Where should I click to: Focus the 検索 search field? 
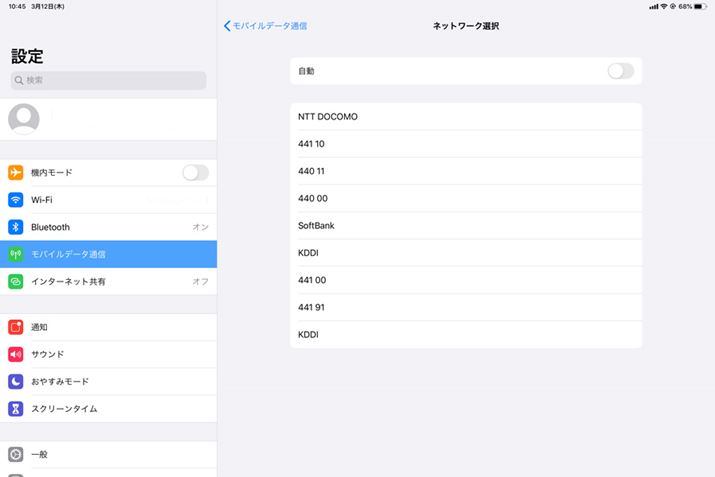click(x=109, y=80)
